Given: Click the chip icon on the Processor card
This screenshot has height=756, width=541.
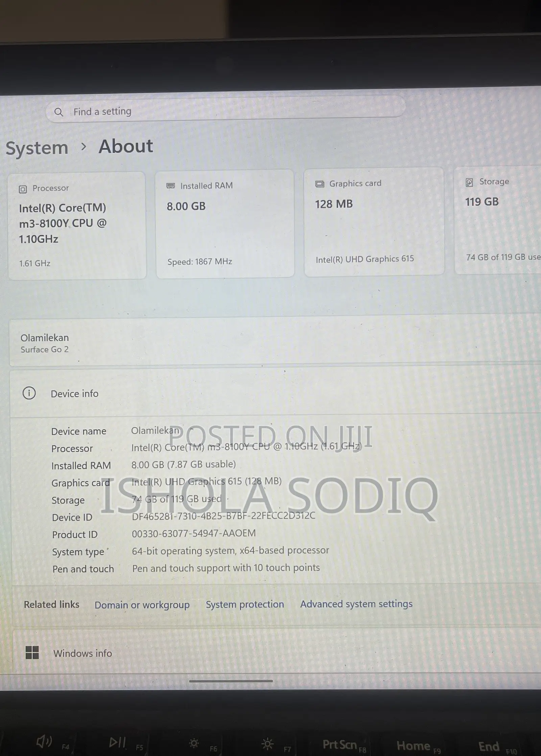Looking at the screenshot, I should tap(23, 189).
